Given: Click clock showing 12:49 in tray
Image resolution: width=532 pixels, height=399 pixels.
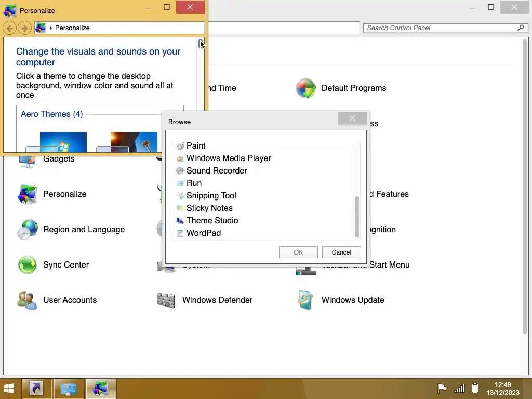Looking at the screenshot, I should click(502, 385).
